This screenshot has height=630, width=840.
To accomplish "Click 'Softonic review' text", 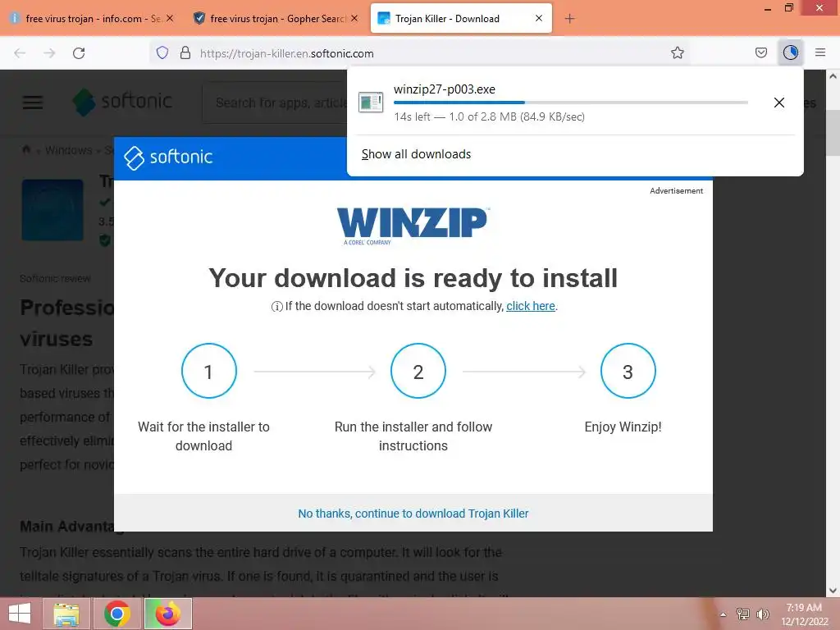I will [x=55, y=279].
